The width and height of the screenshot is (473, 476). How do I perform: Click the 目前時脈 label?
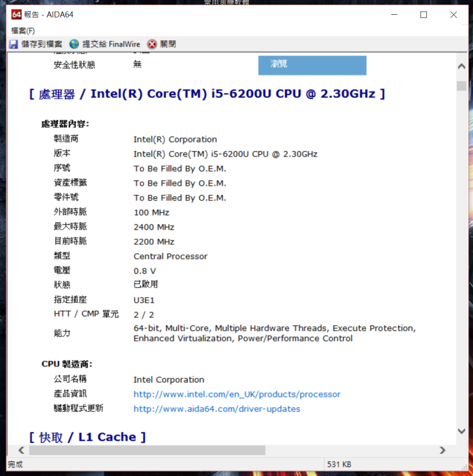(x=70, y=241)
